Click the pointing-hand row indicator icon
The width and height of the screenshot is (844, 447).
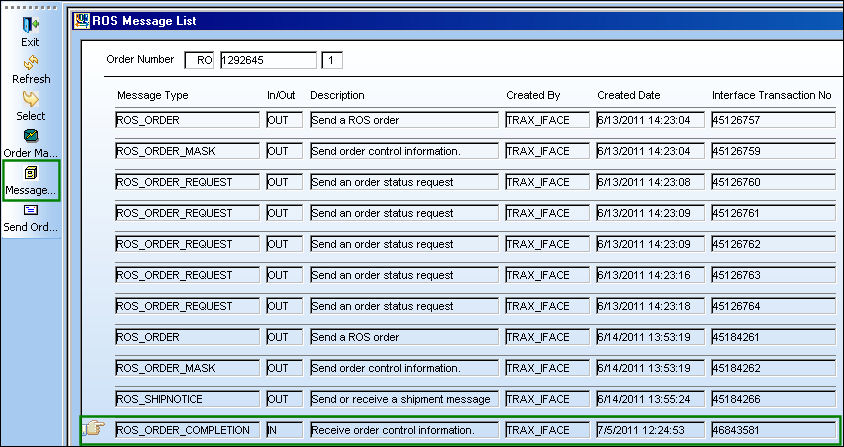pyautogui.click(x=94, y=429)
